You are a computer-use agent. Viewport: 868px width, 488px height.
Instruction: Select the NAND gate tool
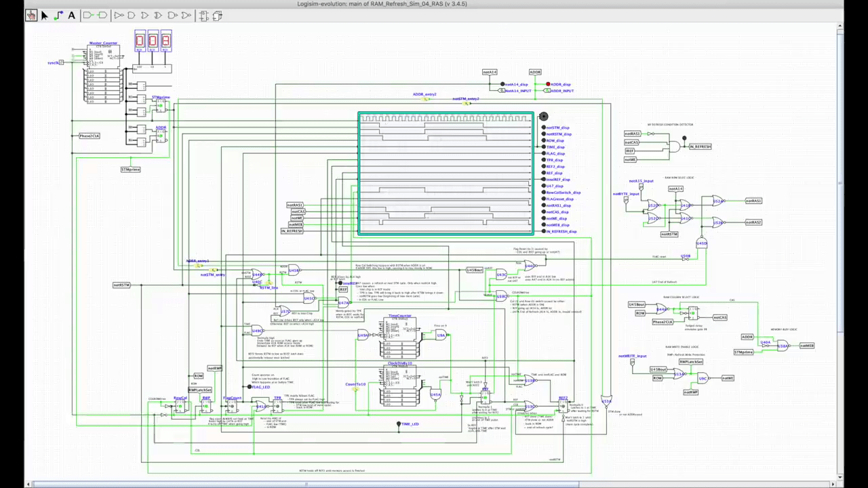point(172,15)
